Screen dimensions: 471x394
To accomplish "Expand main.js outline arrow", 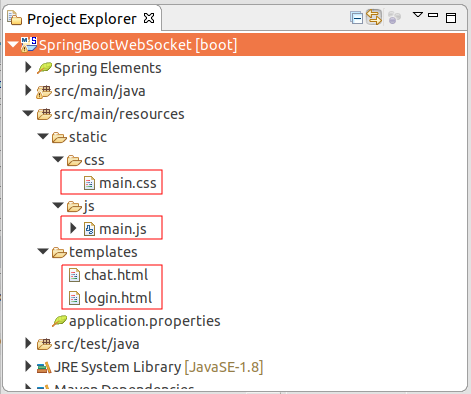I will [x=73, y=228].
